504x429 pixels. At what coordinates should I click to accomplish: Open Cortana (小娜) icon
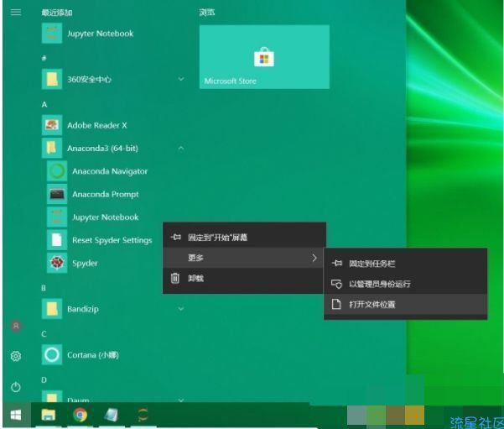point(52,355)
